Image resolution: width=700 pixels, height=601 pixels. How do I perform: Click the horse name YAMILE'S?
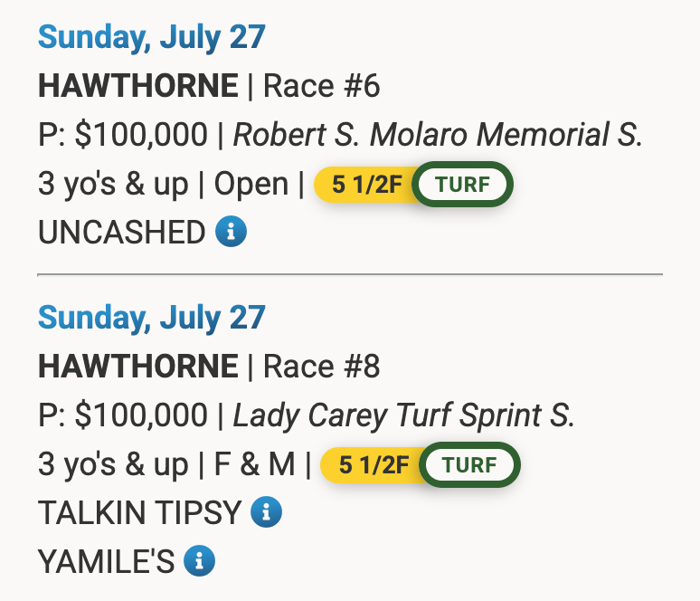tap(106, 562)
